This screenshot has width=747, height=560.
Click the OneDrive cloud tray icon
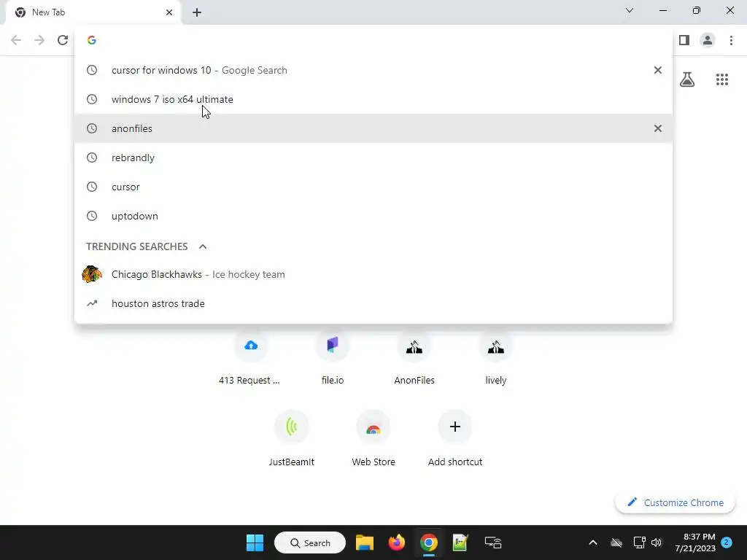(616, 542)
